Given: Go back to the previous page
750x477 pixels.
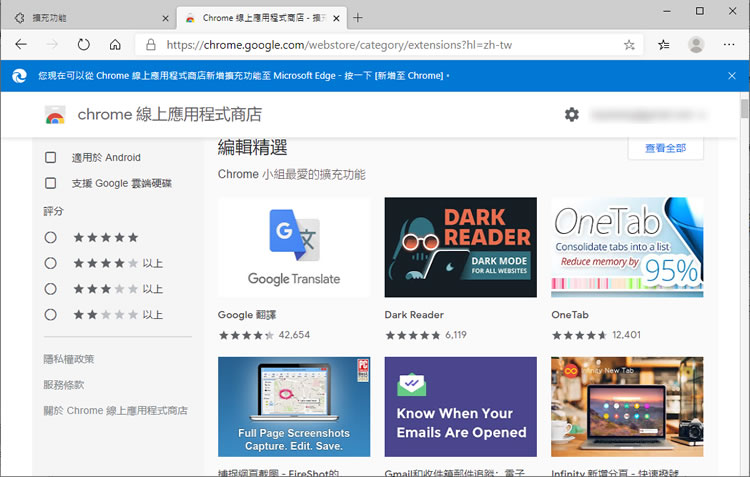Looking at the screenshot, I should [21, 44].
